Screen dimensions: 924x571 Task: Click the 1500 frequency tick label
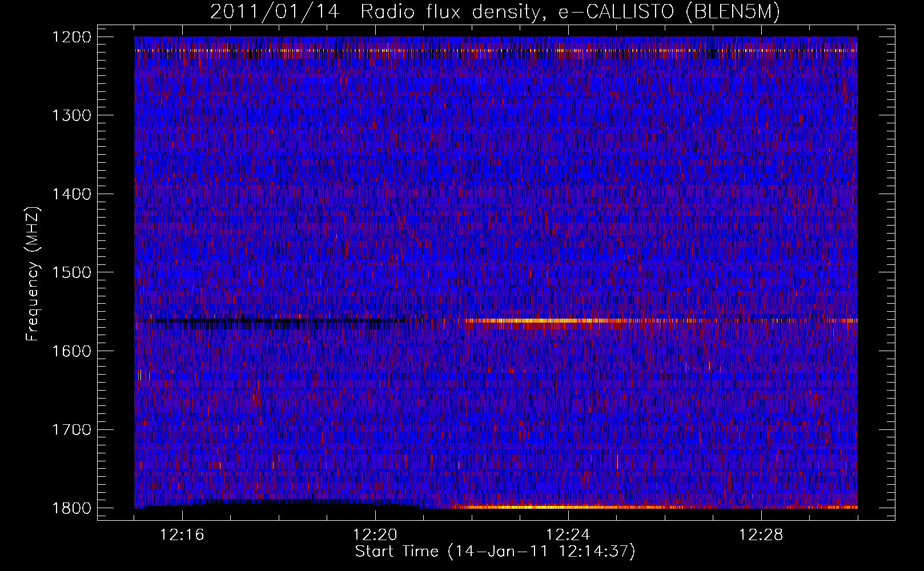(x=71, y=272)
